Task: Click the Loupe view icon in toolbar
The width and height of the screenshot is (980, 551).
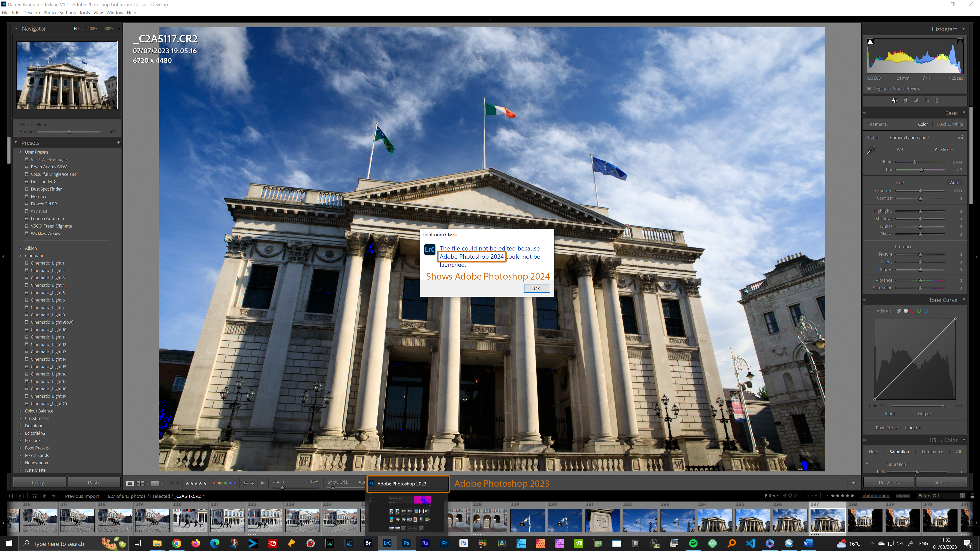Action: tap(130, 483)
